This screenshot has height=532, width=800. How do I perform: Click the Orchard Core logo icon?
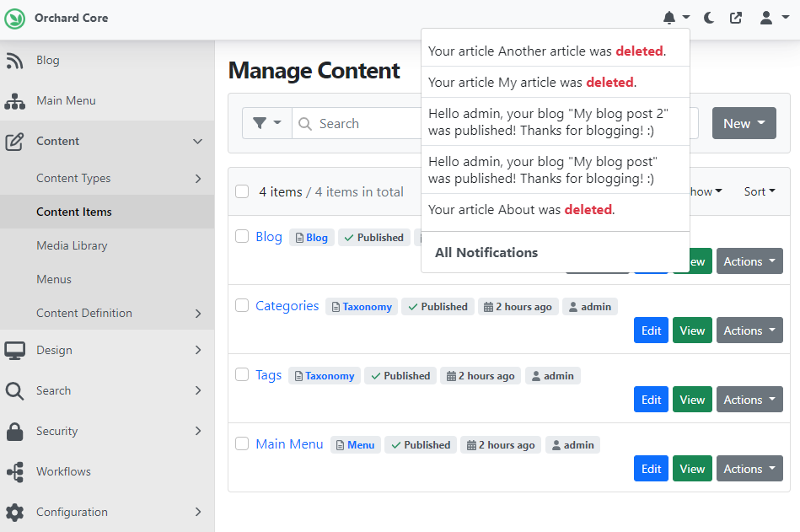(x=15, y=19)
